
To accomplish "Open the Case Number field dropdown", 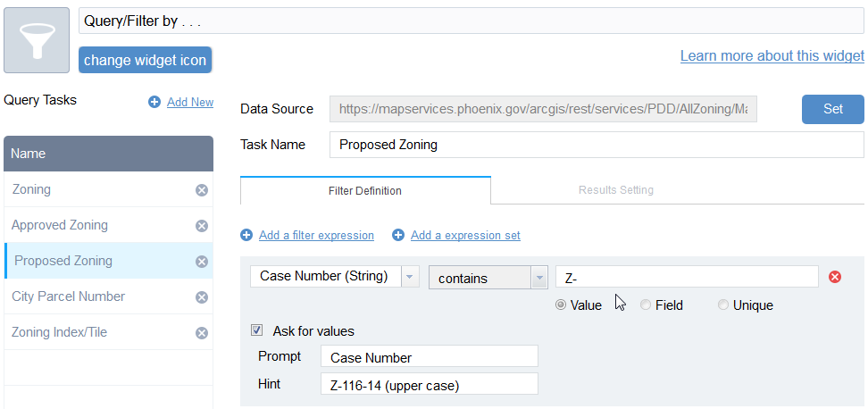I will point(410,277).
